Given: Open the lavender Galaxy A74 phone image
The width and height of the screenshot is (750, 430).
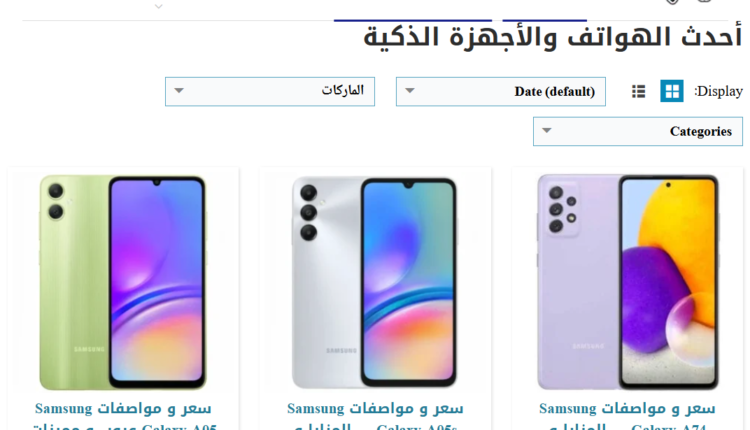Looking at the screenshot, I should [628, 282].
